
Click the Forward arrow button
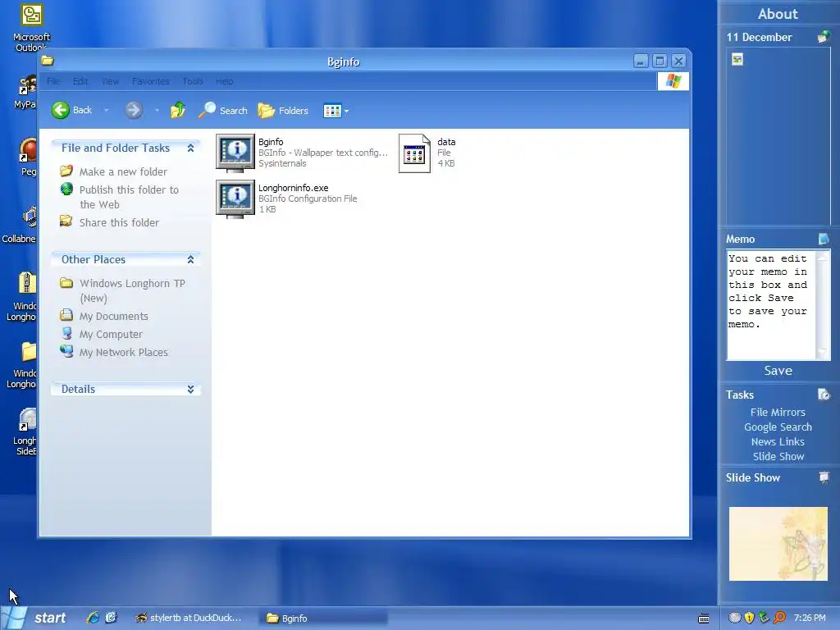134,111
